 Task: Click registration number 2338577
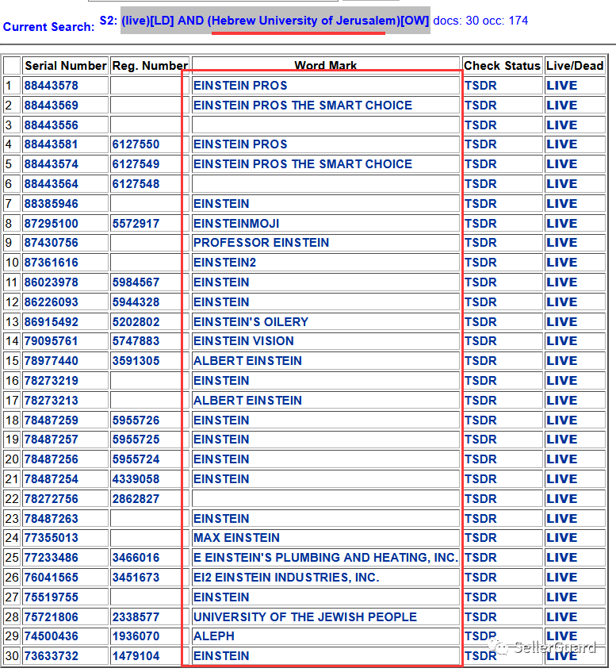(136, 616)
